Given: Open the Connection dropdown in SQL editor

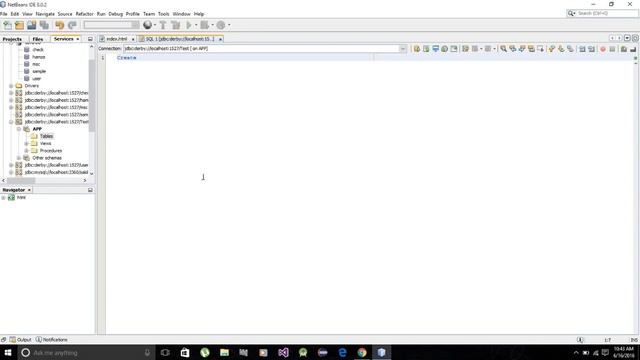Looking at the screenshot, I should (x=403, y=49).
